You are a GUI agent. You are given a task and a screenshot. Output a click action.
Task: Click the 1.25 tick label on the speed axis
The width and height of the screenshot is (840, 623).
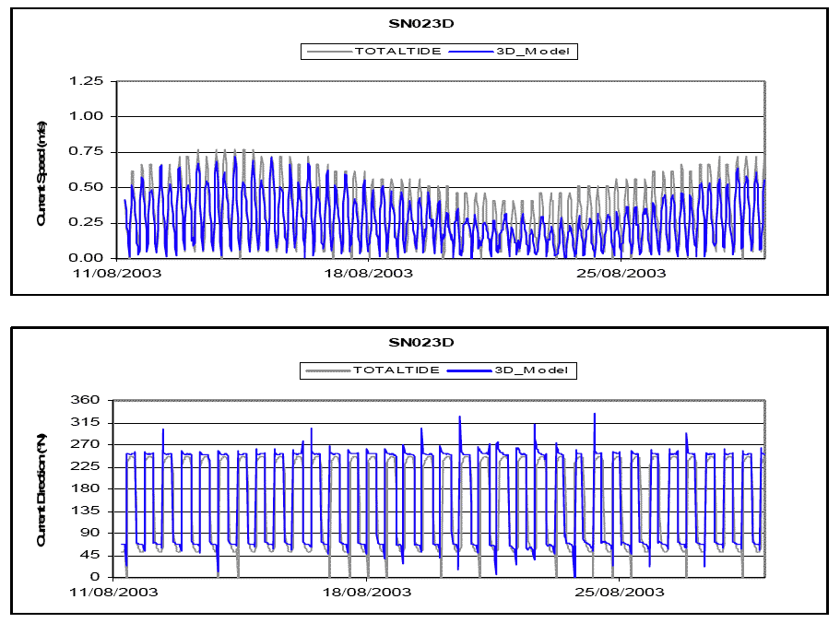pyautogui.click(x=86, y=81)
